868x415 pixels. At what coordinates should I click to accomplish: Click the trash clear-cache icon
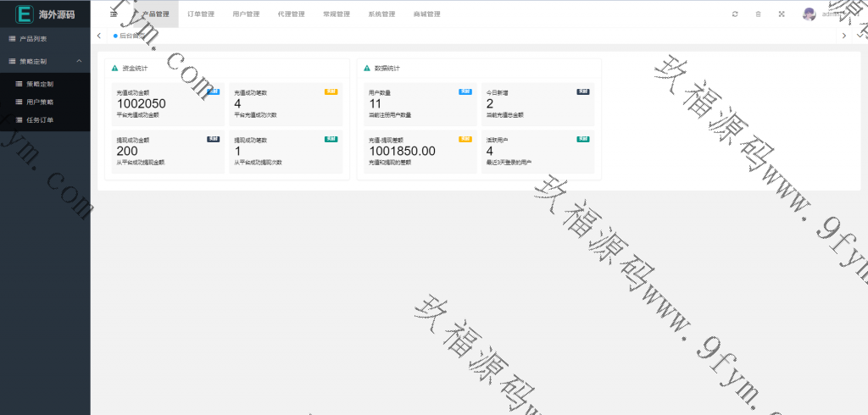point(758,14)
